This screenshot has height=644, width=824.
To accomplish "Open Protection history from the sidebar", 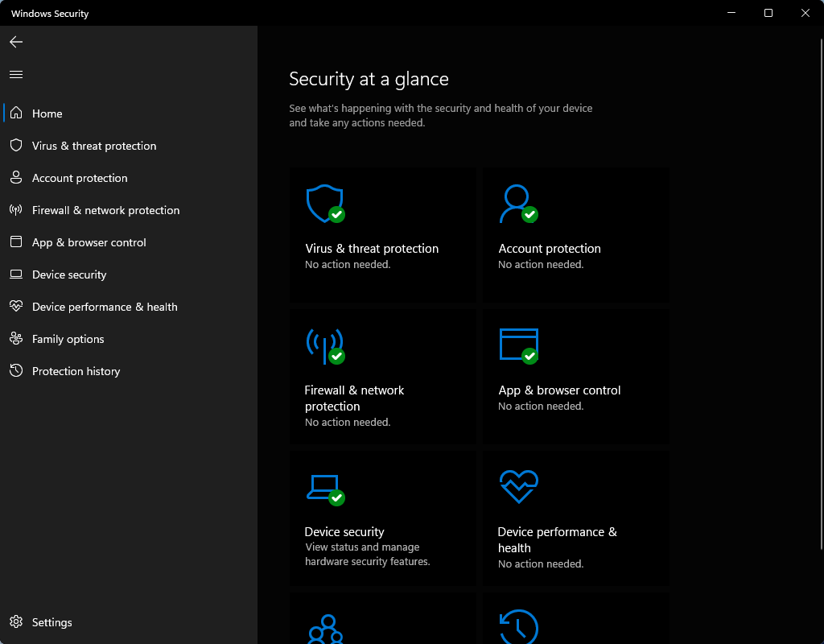I will pos(76,371).
